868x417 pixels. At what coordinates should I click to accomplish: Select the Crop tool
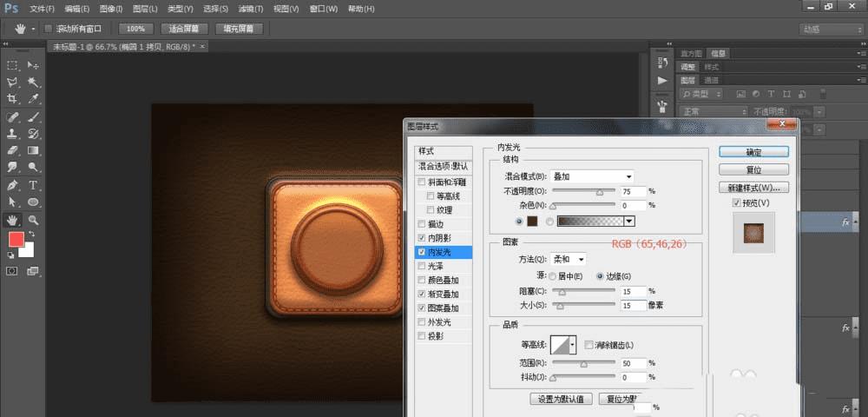coord(11,98)
